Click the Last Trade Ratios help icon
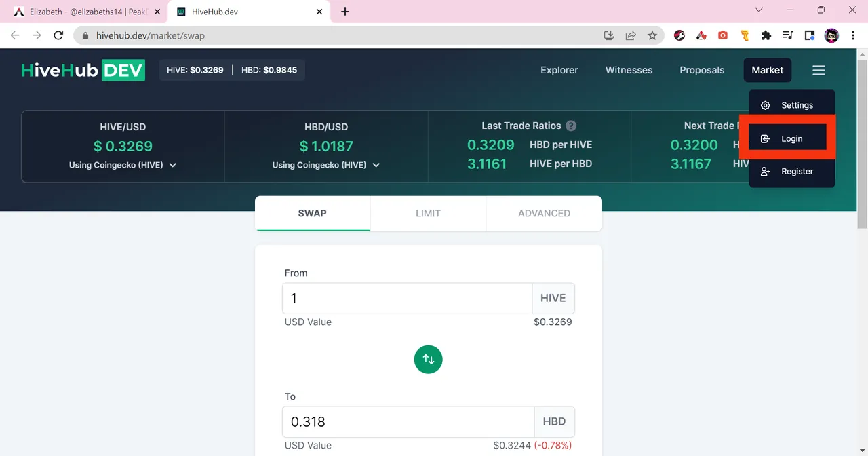 [571, 126]
